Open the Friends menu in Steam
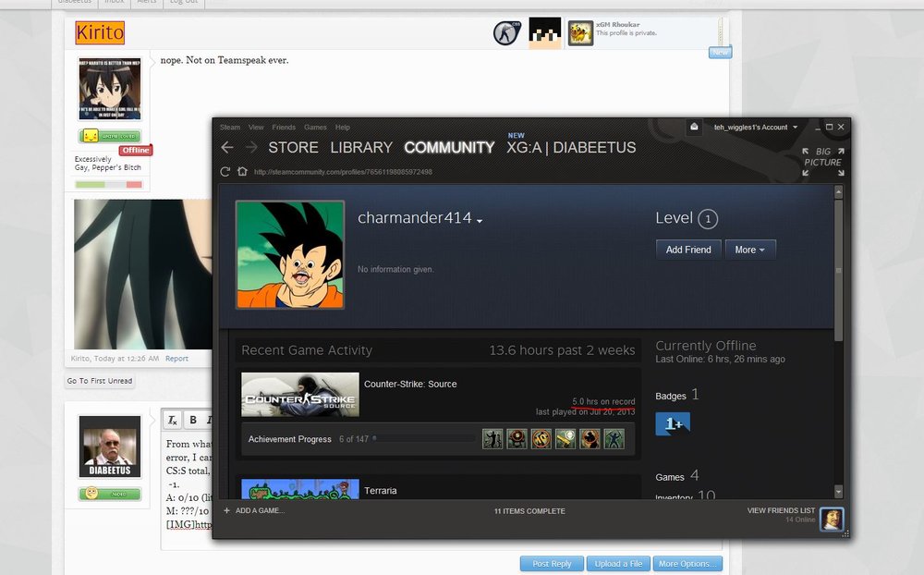Viewport: 924px width, 575px height. [284, 127]
